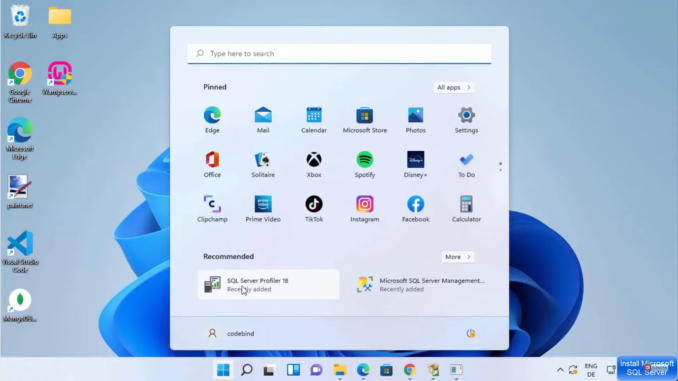Open Spotify from Start menu
The height and width of the screenshot is (381, 678).
pos(365,164)
